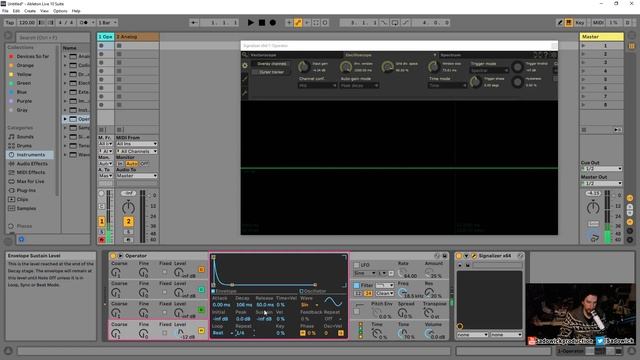Toggle the Automation Arm button

pos(298,22)
